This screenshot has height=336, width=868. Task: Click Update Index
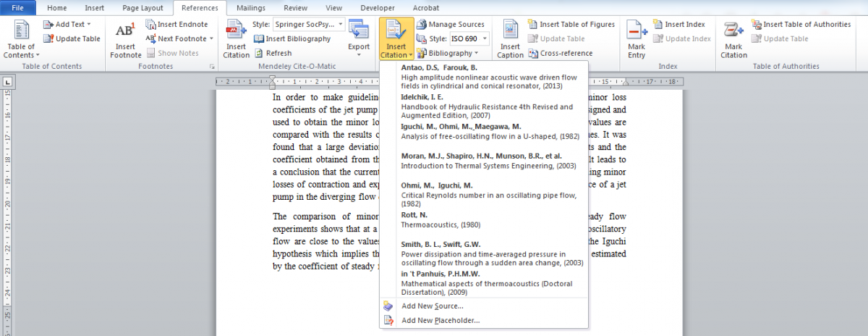[x=682, y=38]
